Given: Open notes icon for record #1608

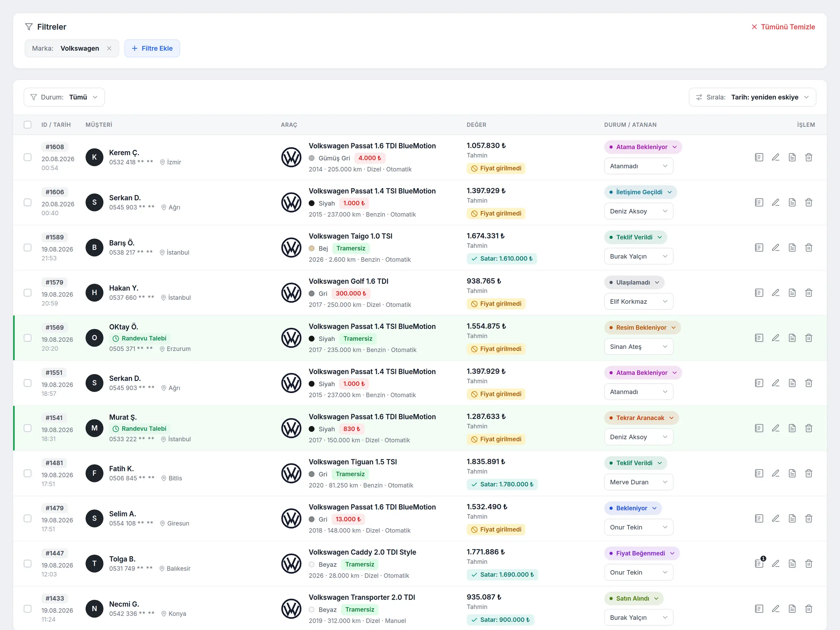Looking at the screenshot, I should 759,157.
